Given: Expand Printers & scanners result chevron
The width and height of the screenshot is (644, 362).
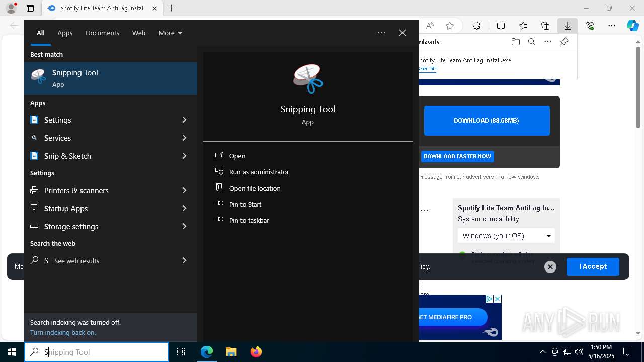Looking at the screenshot, I should tap(184, 190).
